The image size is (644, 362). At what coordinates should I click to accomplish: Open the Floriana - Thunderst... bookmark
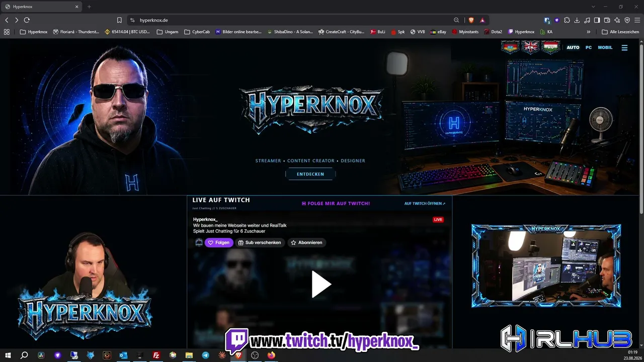pos(76,32)
